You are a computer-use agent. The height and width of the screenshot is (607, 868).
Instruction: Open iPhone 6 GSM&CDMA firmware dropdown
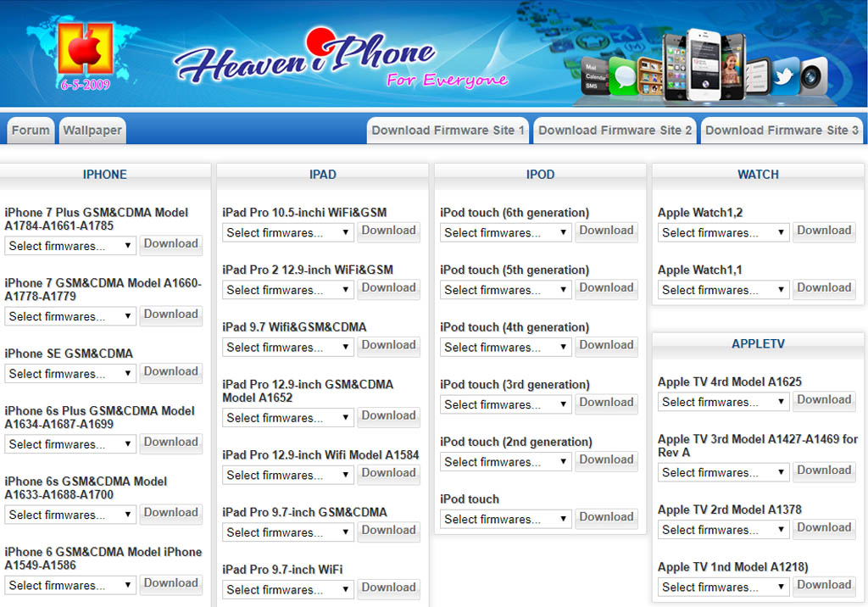[x=70, y=586]
